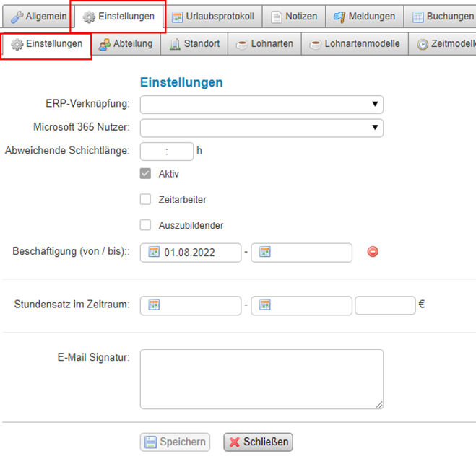476x464 pixels.
Task: Open the Microsoft 365 Nutzer dropdown
Action: pos(261,128)
